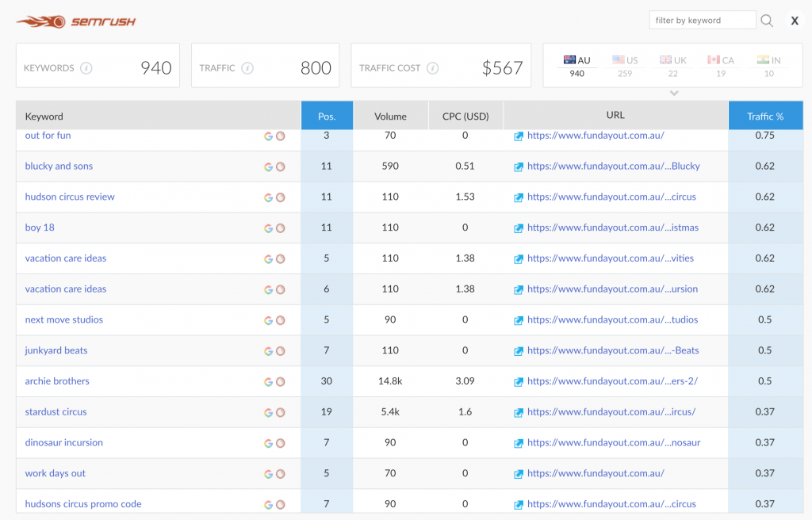Click the SEMrush logo

coord(76,21)
